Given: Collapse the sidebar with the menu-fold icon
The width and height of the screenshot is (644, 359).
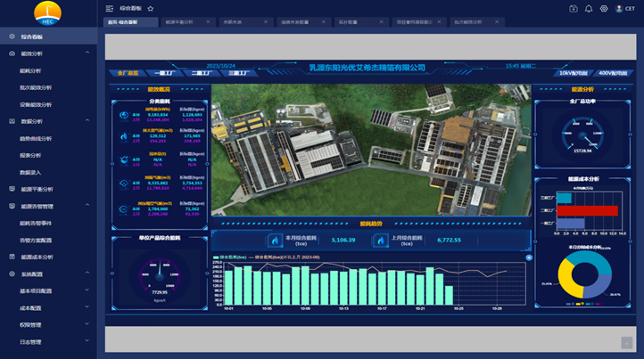Looking at the screenshot, I should pos(109,9).
